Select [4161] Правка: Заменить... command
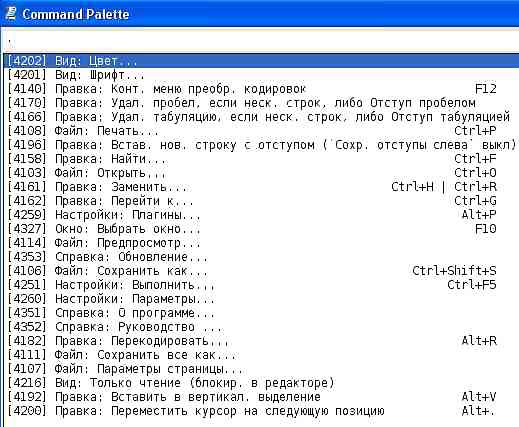 click(262, 187)
